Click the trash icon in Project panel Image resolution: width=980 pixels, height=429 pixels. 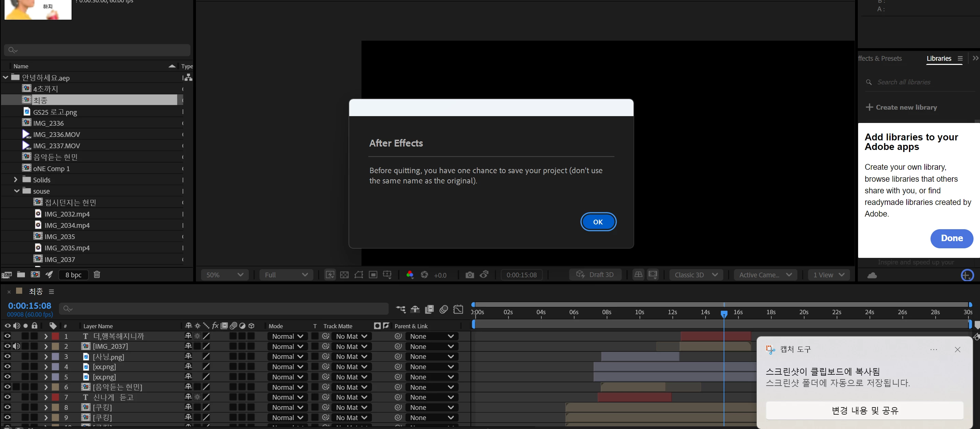click(x=97, y=275)
